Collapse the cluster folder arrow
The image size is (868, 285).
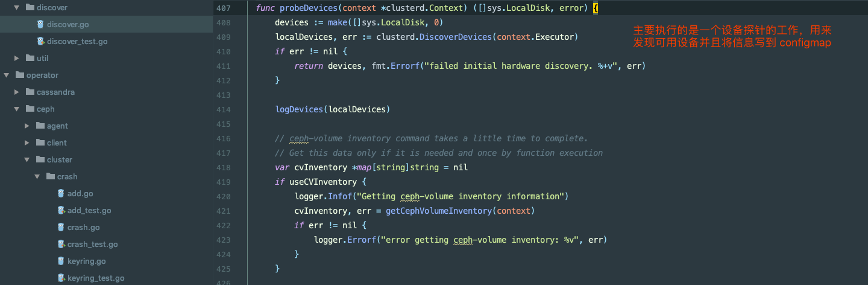27,160
